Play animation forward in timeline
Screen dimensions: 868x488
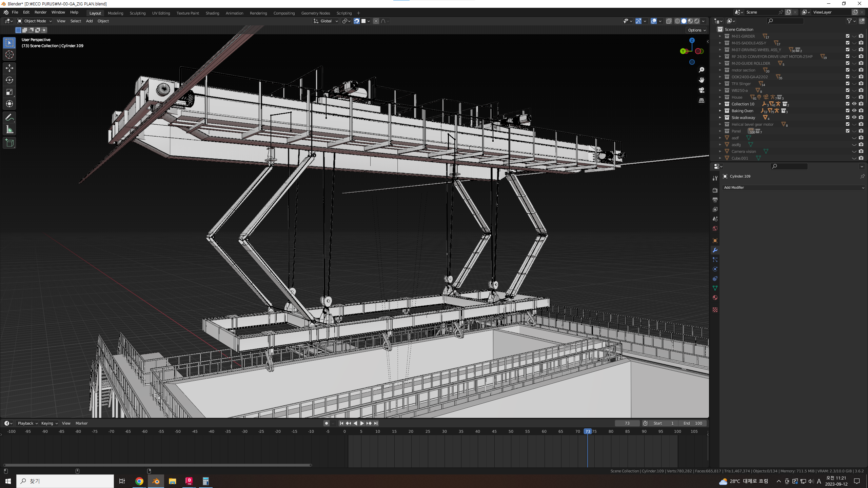(362, 423)
